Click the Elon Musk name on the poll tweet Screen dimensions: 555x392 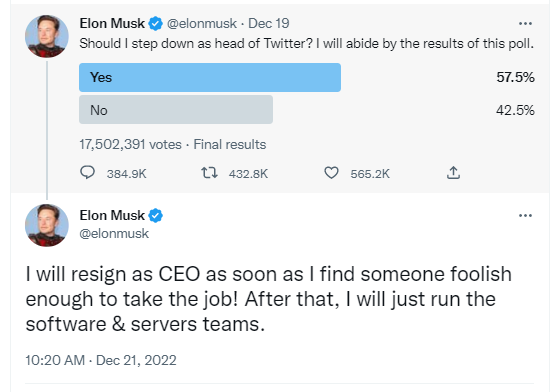pyautogui.click(x=112, y=24)
